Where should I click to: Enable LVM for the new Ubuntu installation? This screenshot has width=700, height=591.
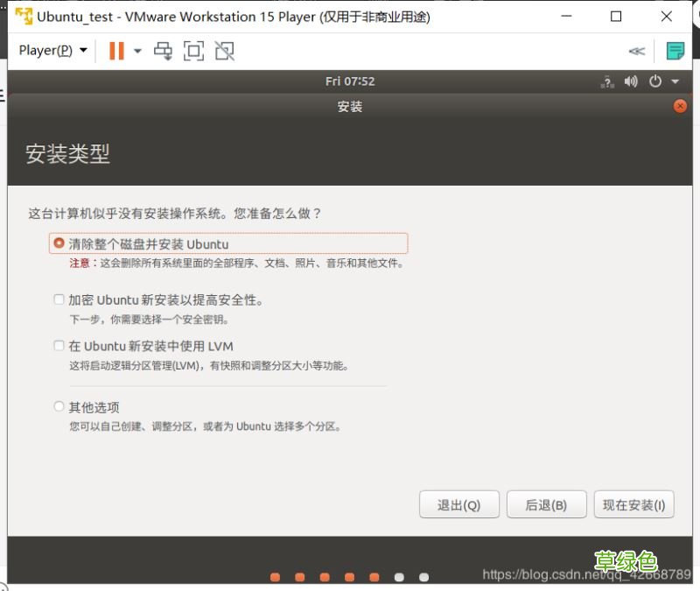click(x=59, y=345)
